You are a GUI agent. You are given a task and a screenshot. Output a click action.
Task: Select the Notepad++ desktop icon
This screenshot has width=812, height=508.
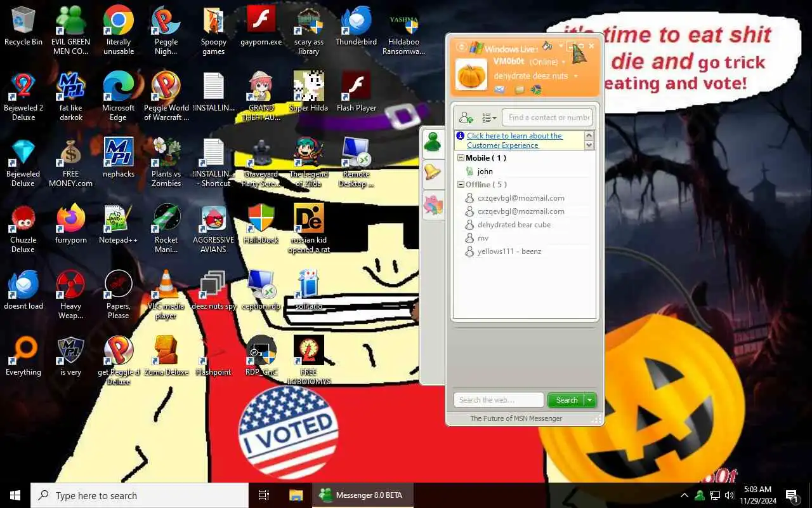coord(119,224)
